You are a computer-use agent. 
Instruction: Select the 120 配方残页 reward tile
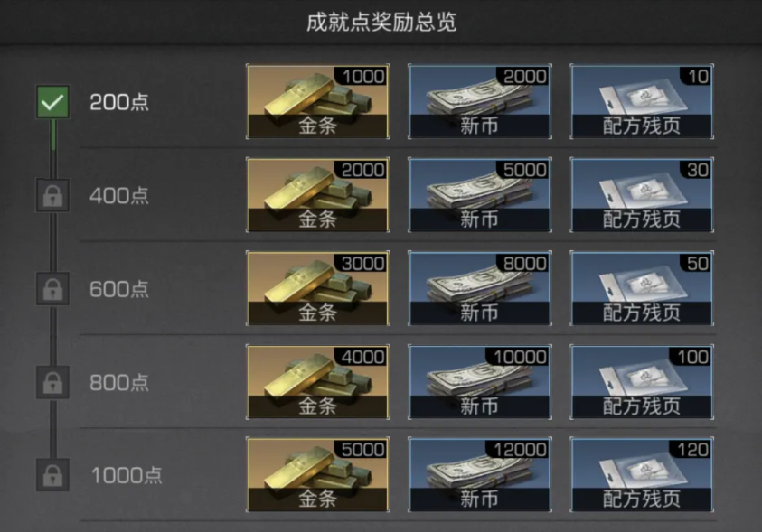pos(642,475)
